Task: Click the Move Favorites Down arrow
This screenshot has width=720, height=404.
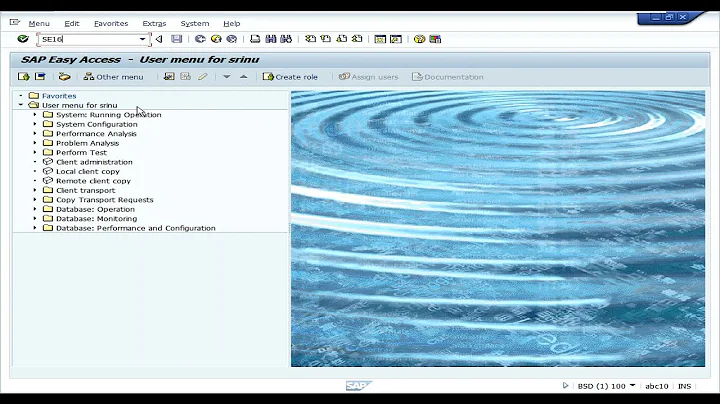Action: pyautogui.click(x=226, y=77)
